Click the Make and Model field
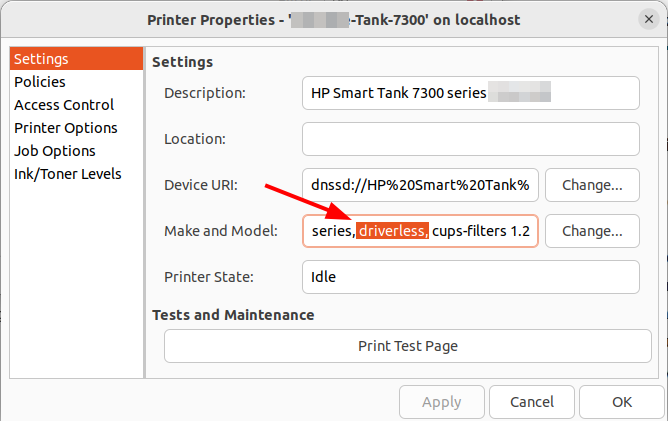Screen dimensions: 668x421 tap(421, 231)
